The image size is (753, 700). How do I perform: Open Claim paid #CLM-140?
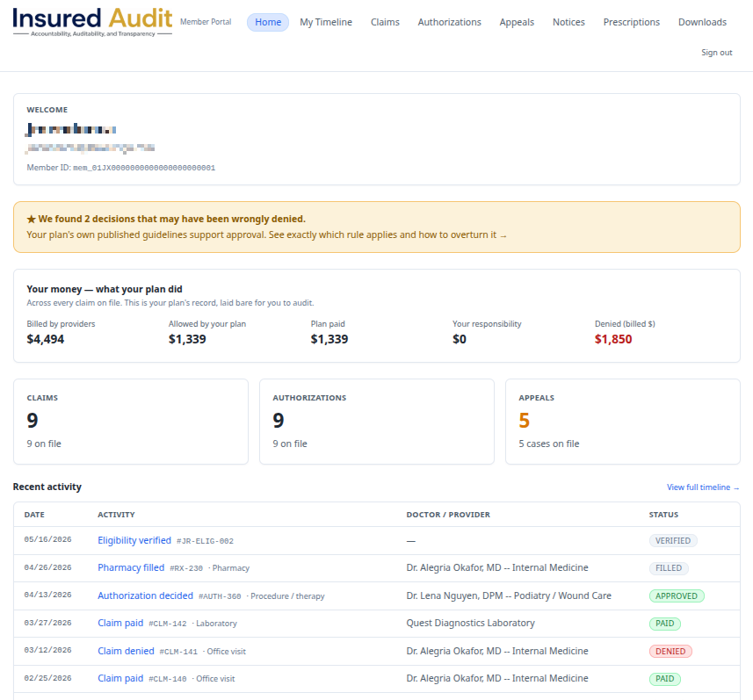tap(120, 678)
